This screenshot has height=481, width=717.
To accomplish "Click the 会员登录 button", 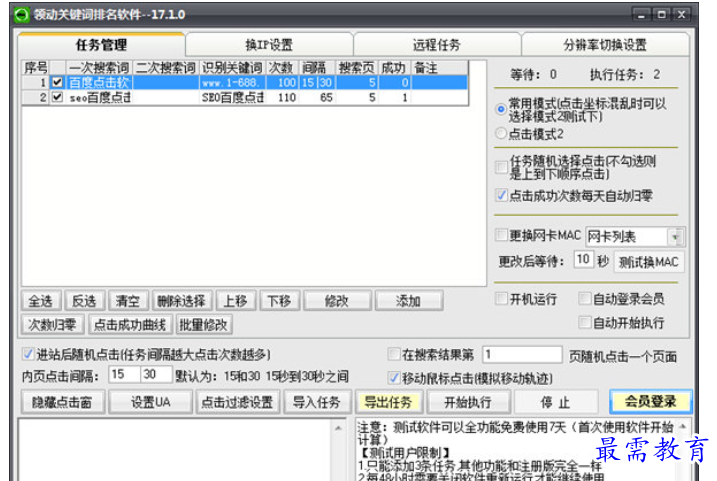I will pyautogui.click(x=650, y=401).
